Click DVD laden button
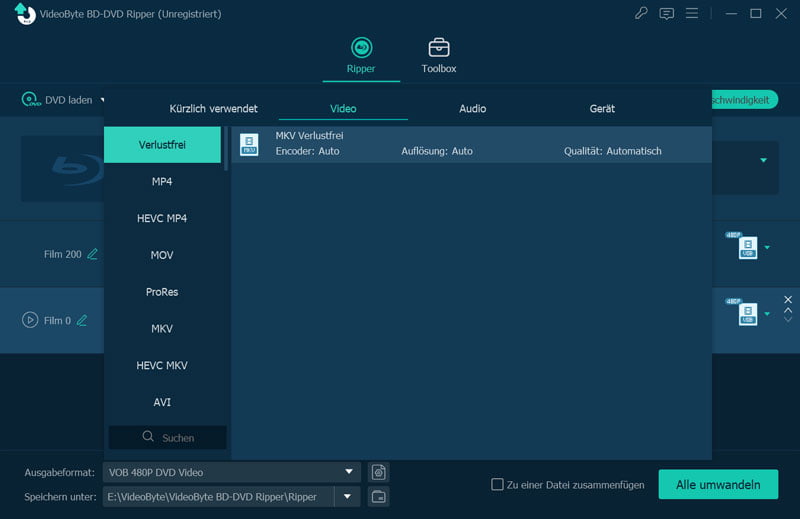 coord(57,100)
